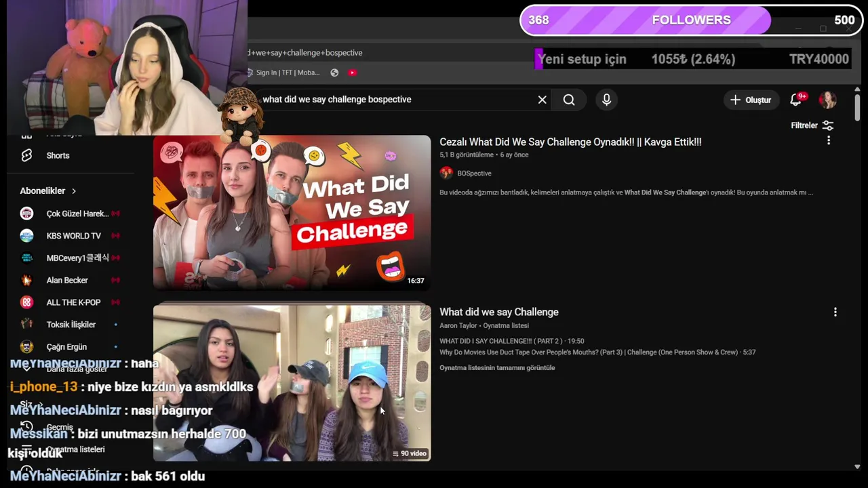Screen dimensions: 868x488
Task: Click Oynatma listesinin tamamını görüntüle
Action: click(497, 368)
